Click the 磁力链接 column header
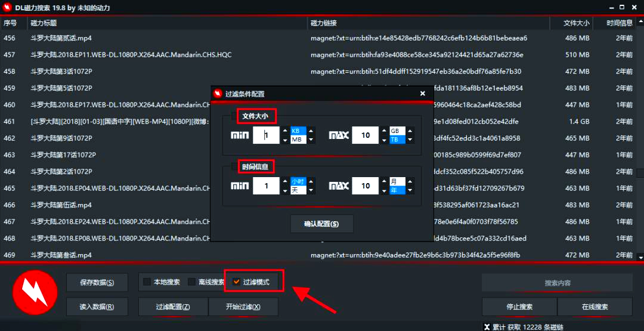 324,23
